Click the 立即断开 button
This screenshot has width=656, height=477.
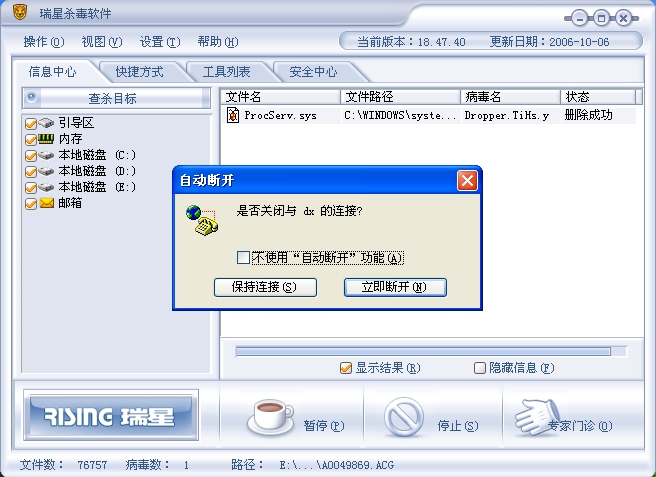[395, 287]
